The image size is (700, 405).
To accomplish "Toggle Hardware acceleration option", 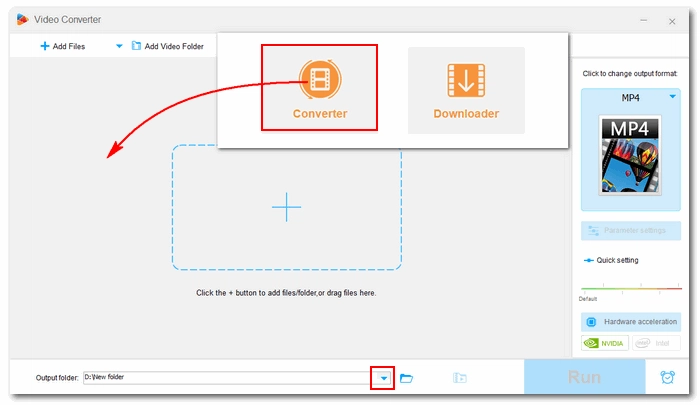I will tap(631, 322).
